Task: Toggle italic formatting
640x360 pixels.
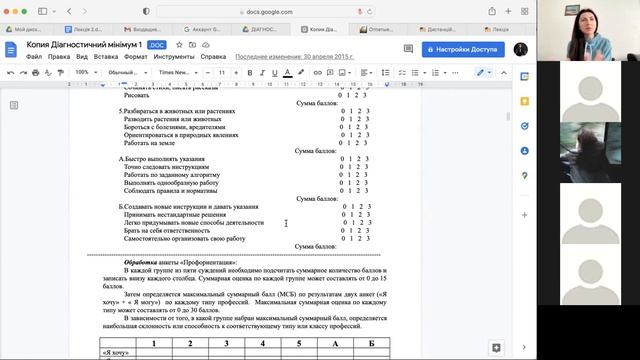Action: tap(262, 73)
